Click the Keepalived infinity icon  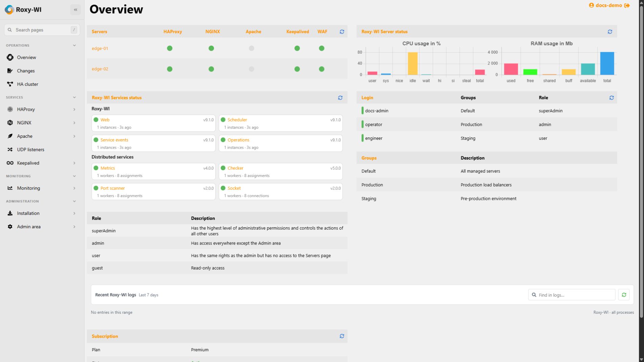click(10, 163)
